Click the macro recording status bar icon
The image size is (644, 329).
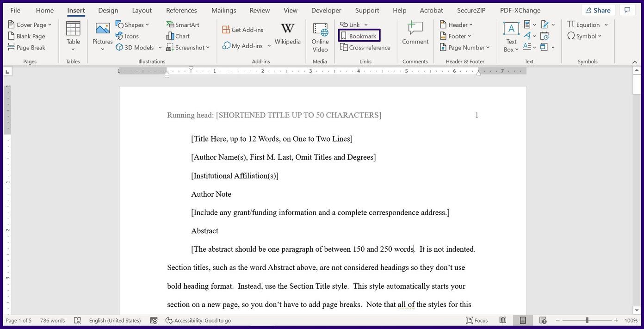(x=154, y=320)
